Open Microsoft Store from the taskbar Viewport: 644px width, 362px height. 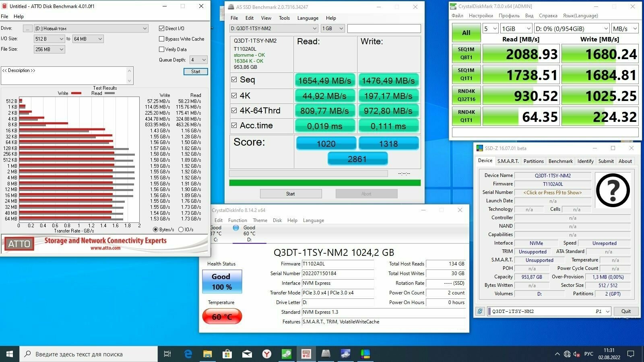pyautogui.click(x=227, y=354)
